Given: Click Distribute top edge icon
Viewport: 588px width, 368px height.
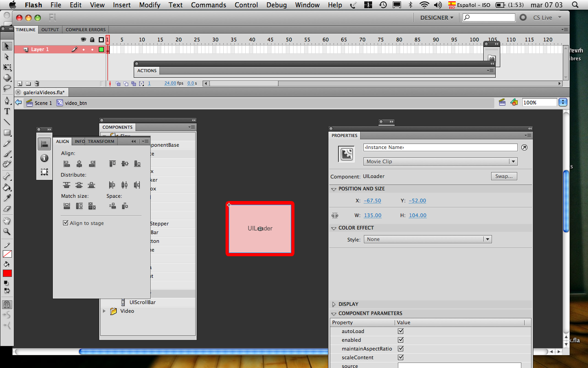Looking at the screenshot, I should pyautogui.click(x=67, y=185).
